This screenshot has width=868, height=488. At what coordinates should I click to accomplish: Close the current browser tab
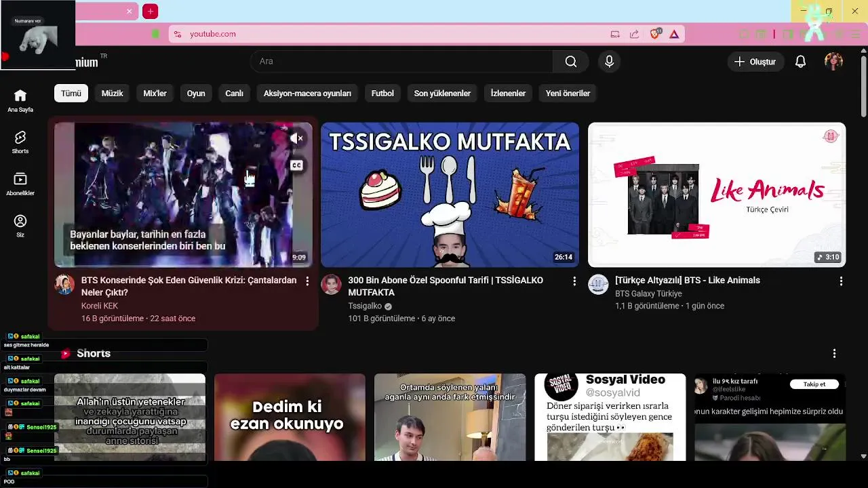(x=130, y=12)
